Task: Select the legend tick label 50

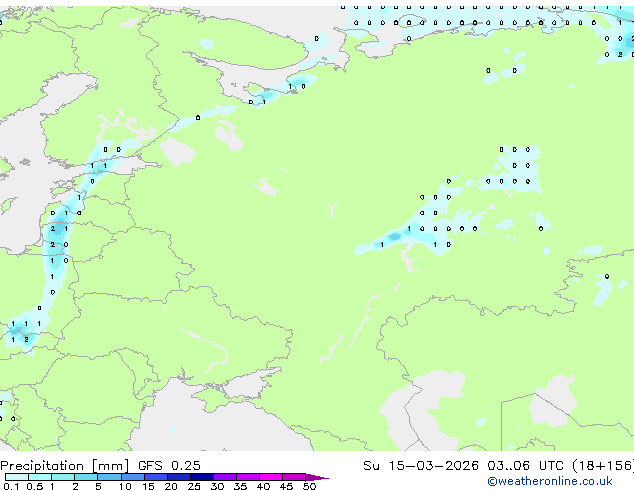Action: point(309,486)
